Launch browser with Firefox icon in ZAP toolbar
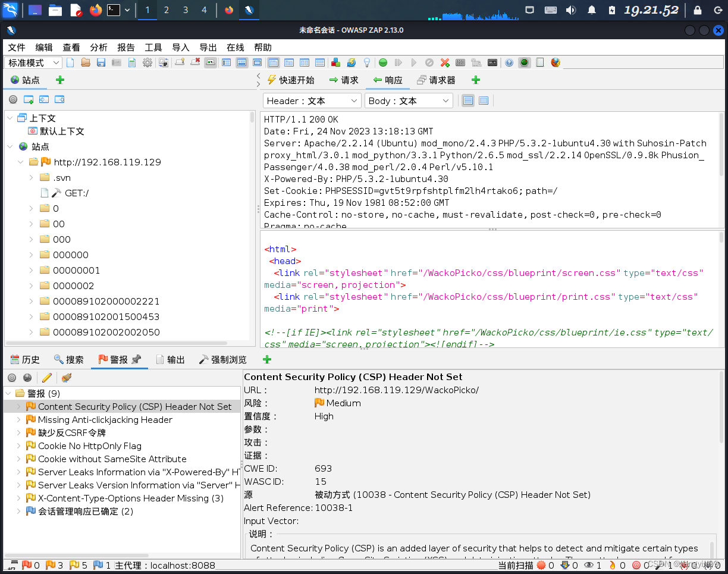 (x=556, y=62)
